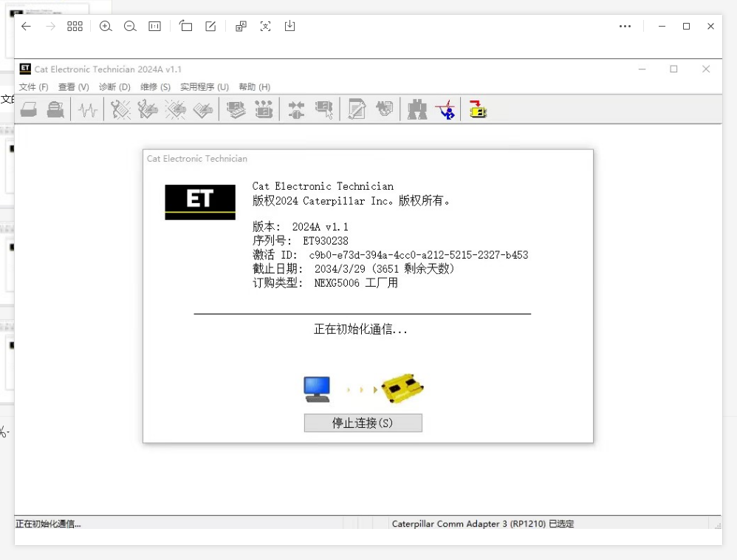Go back in the image viewer

pos(27,27)
